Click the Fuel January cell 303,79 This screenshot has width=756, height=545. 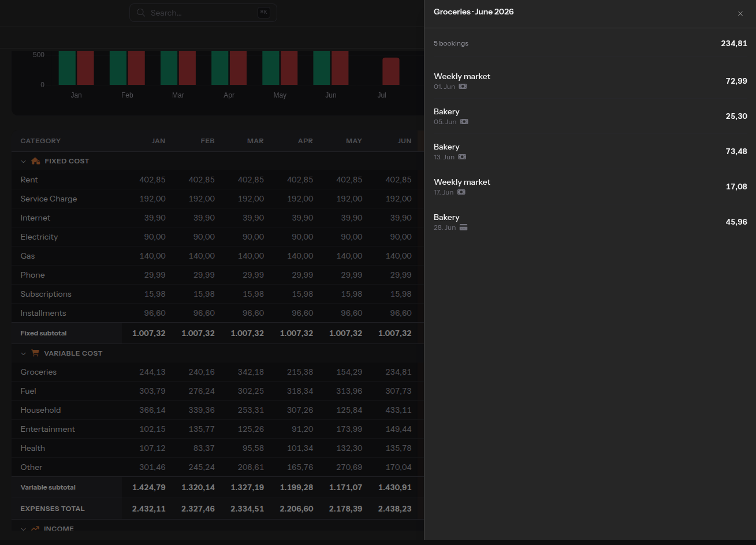tap(152, 391)
